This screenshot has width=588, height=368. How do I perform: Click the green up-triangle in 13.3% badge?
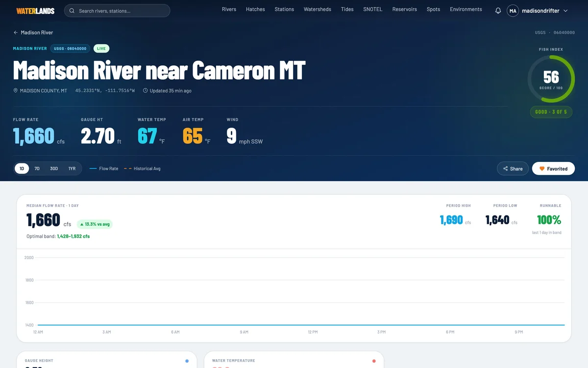point(82,224)
